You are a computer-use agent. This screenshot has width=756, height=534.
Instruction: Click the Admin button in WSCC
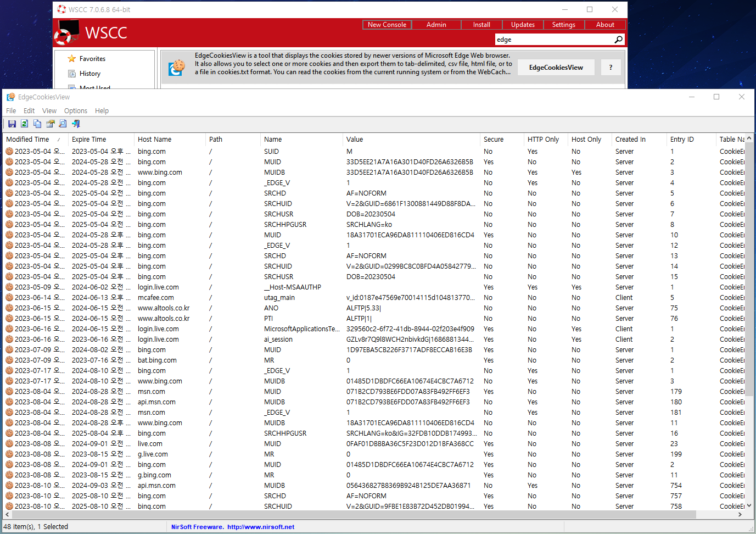click(x=436, y=25)
